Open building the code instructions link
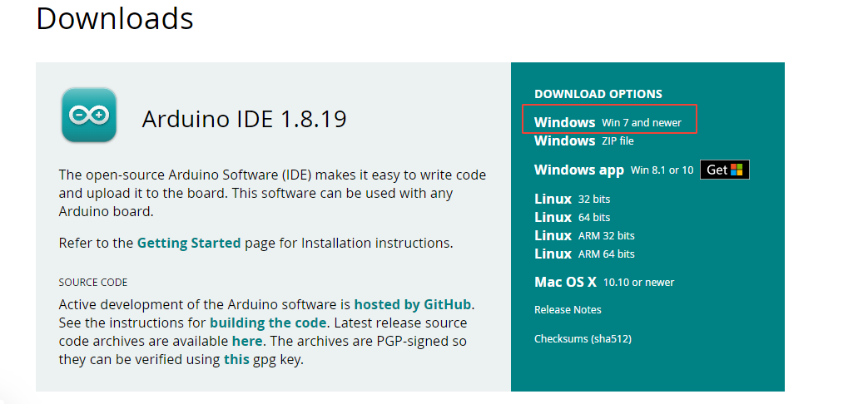The width and height of the screenshot is (868, 404). point(268,323)
